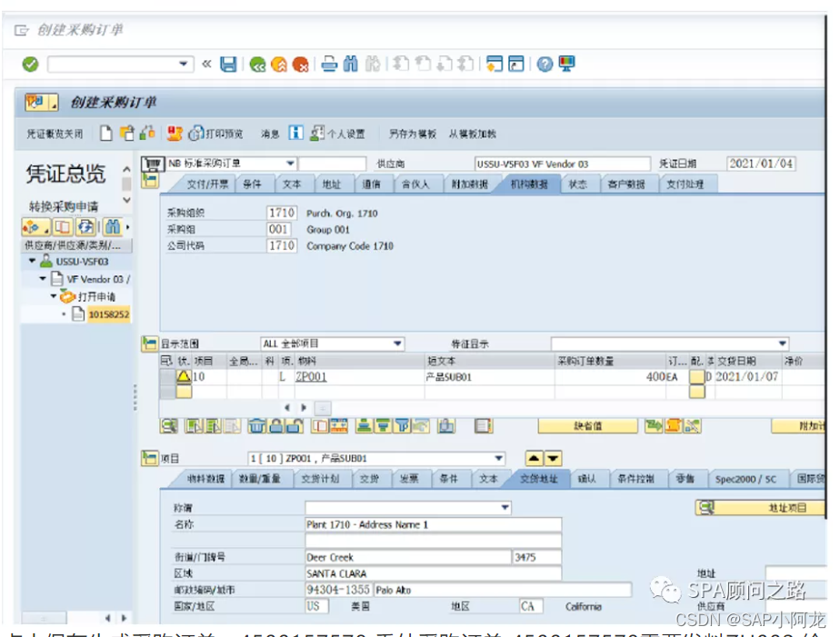Image resolution: width=840 pixels, height=637 pixels.
Task: Click the next item down arrow button
Action: [553, 458]
